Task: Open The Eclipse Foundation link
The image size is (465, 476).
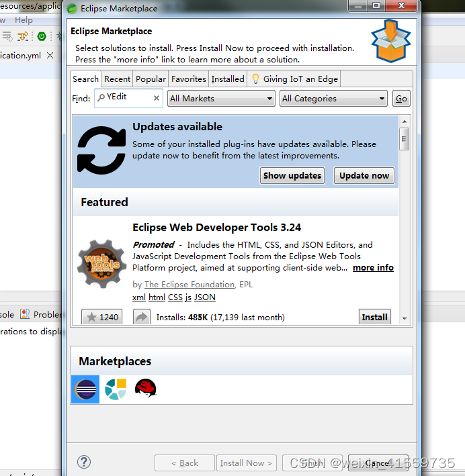Action: (189, 285)
